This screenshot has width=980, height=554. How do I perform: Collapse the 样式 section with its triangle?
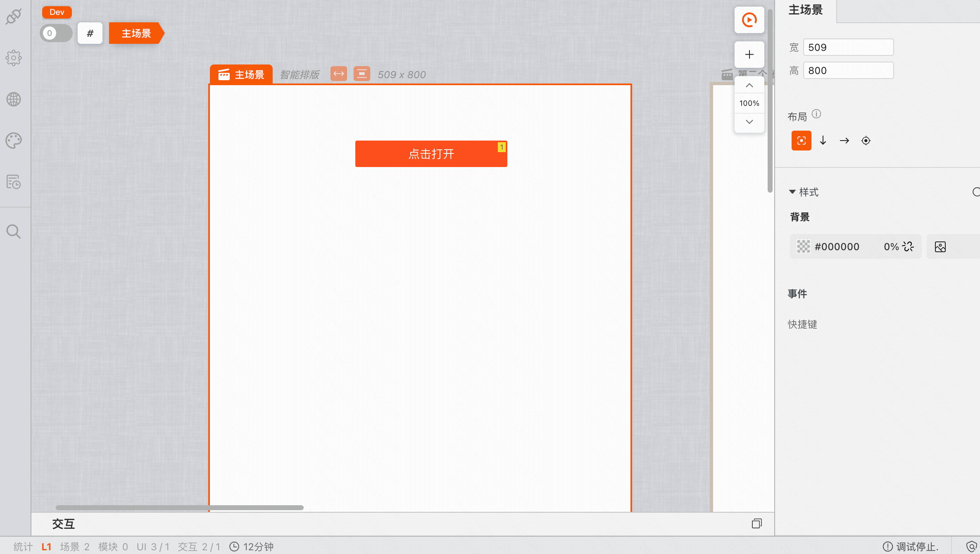pyautogui.click(x=792, y=192)
